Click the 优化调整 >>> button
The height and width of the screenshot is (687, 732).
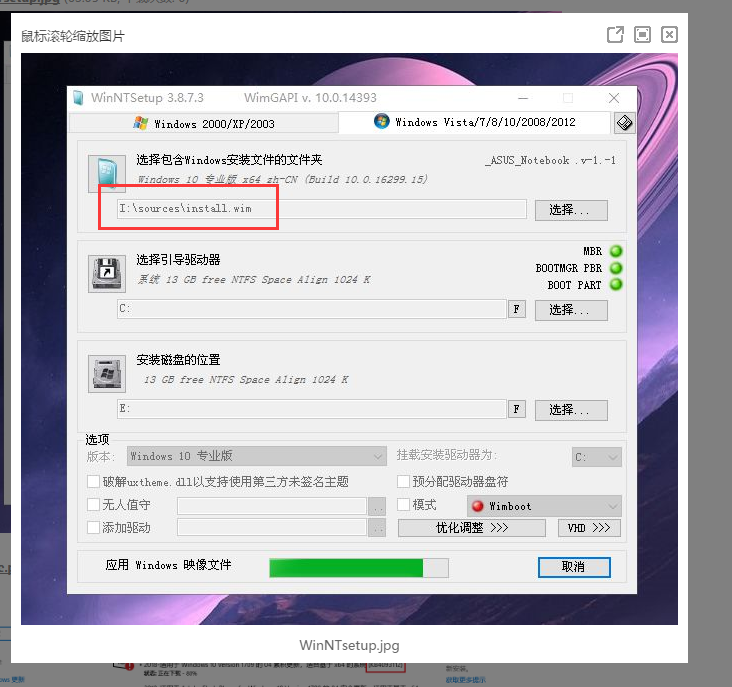point(471,528)
